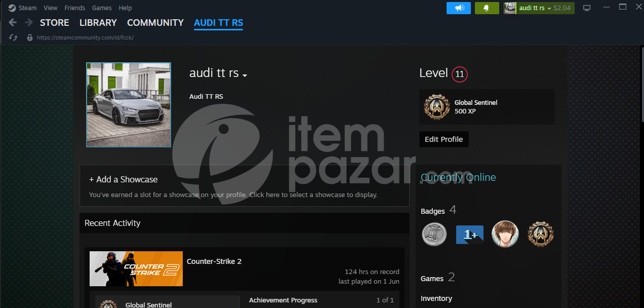Open the Badges link
The width and height of the screenshot is (644, 308).
(433, 211)
